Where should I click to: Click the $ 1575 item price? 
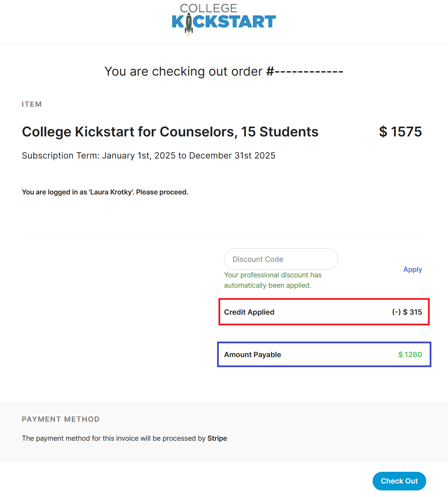pyautogui.click(x=400, y=132)
